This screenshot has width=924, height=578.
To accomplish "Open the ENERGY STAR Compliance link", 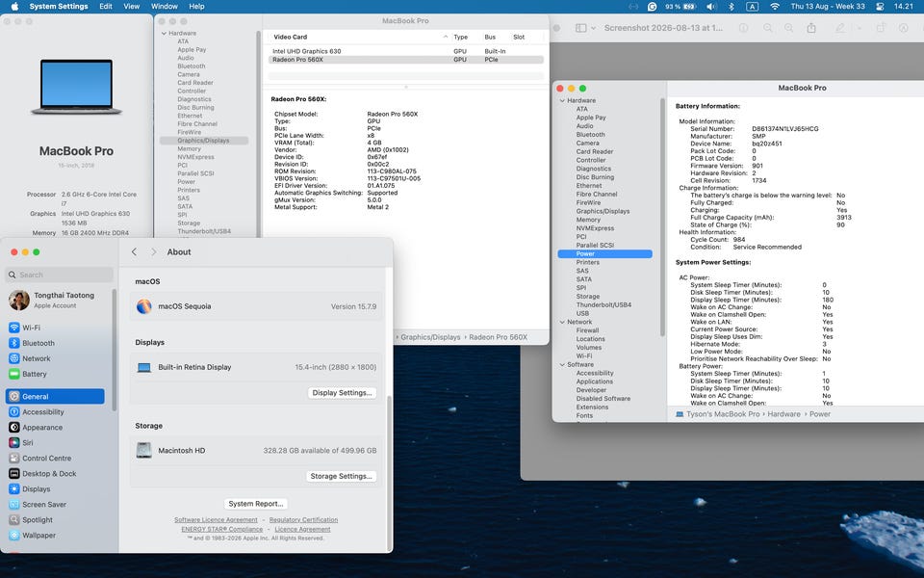I will [222, 529].
